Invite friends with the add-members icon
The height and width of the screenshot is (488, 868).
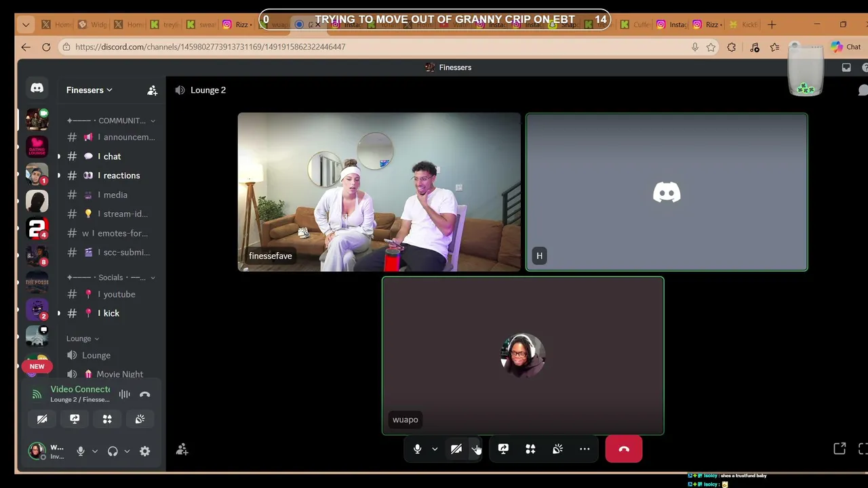point(182,449)
